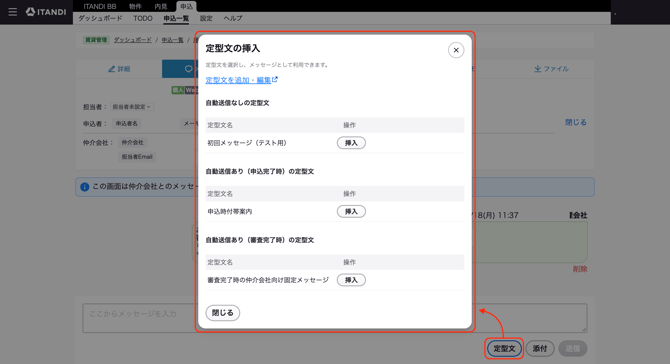The image size is (670, 364).
Task: Open the ヘルプ menu item
Action: click(x=233, y=18)
